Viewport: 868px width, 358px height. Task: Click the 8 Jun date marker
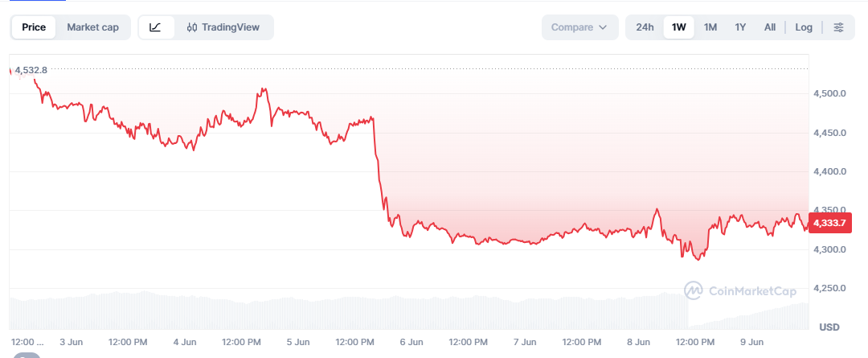pyautogui.click(x=638, y=343)
